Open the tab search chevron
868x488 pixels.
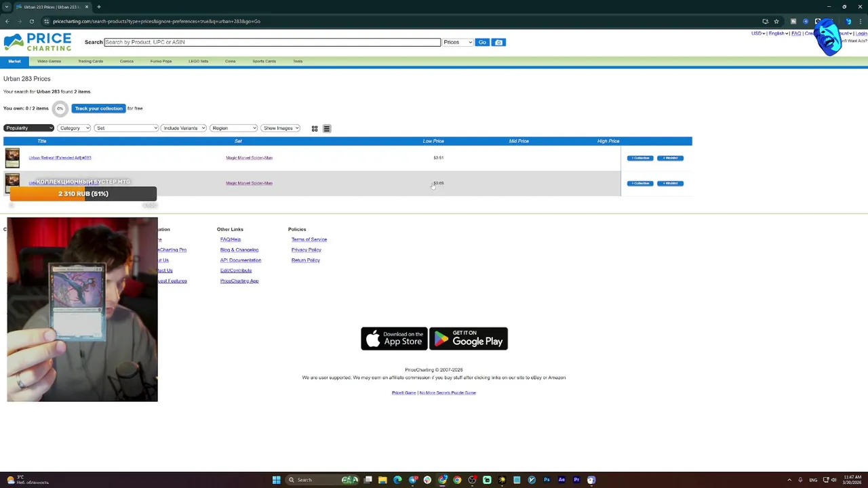(x=7, y=7)
